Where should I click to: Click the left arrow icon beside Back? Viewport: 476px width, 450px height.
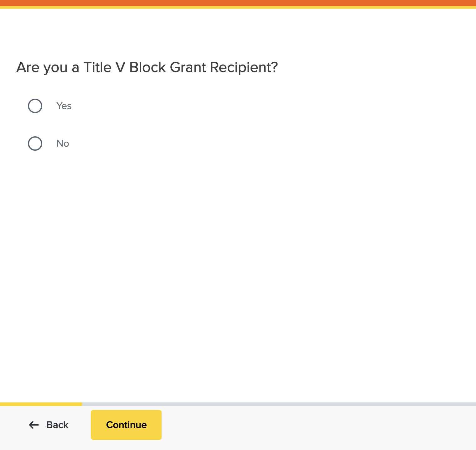click(34, 425)
